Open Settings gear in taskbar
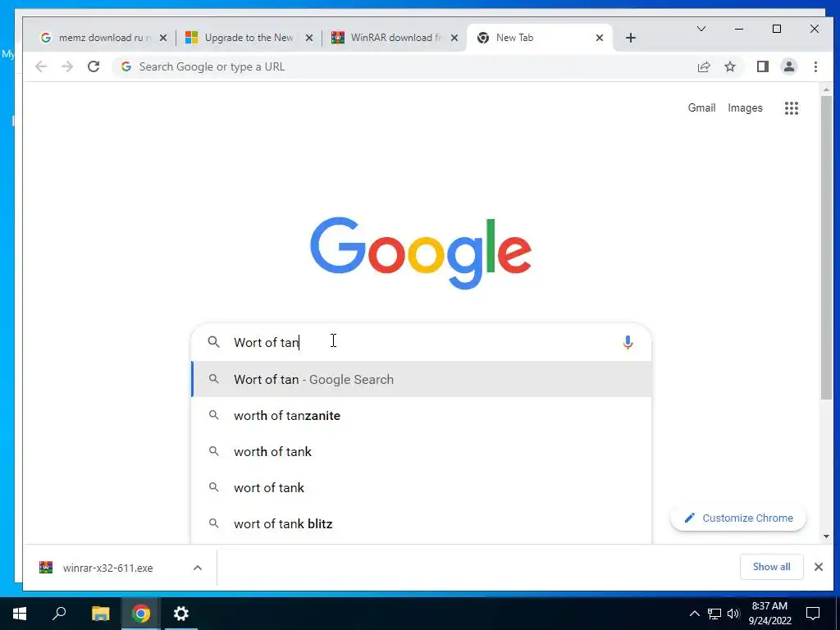The width and height of the screenshot is (840, 630). [181, 614]
